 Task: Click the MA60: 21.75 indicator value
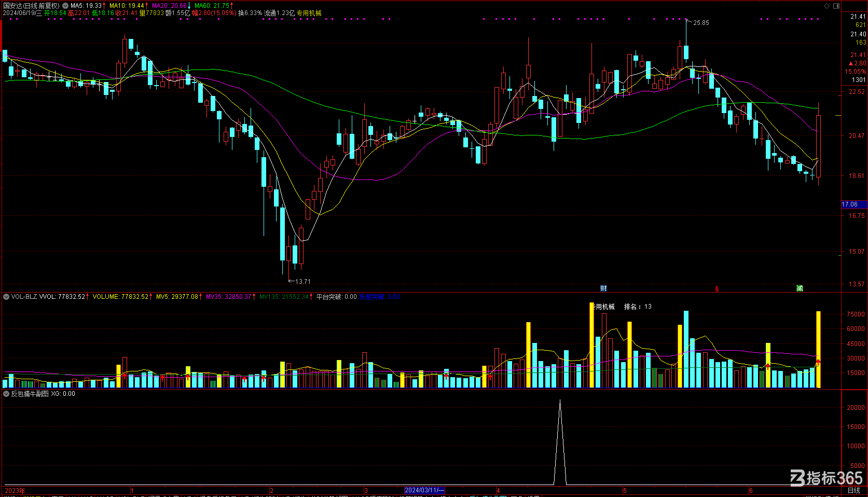(x=212, y=6)
